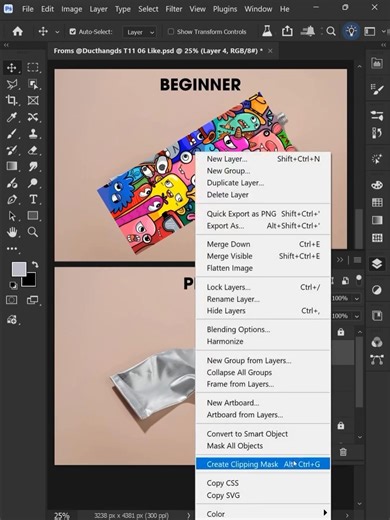Viewport: 390px width, 520px height.
Task: Select the Polygonal Lasso tool
Action: (x=12, y=84)
